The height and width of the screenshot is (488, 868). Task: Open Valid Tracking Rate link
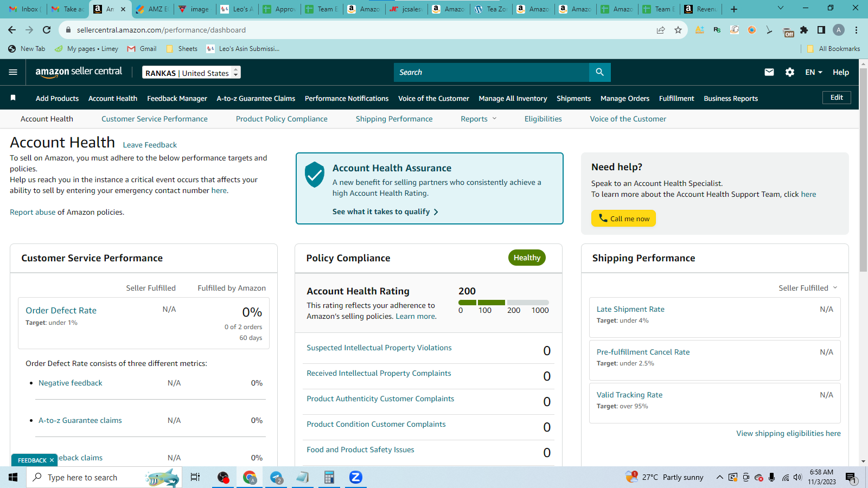pyautogui.click(x=629, y=395)
